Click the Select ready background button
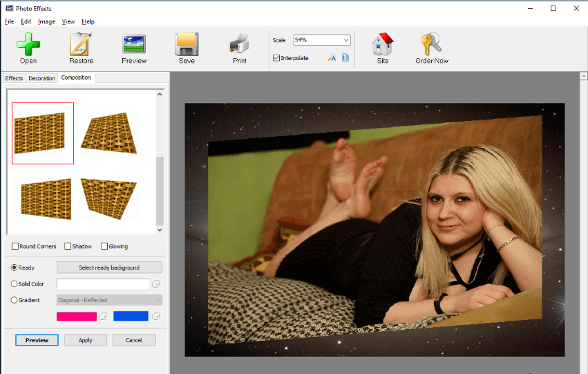588x374 pixels. pos(109,268)
